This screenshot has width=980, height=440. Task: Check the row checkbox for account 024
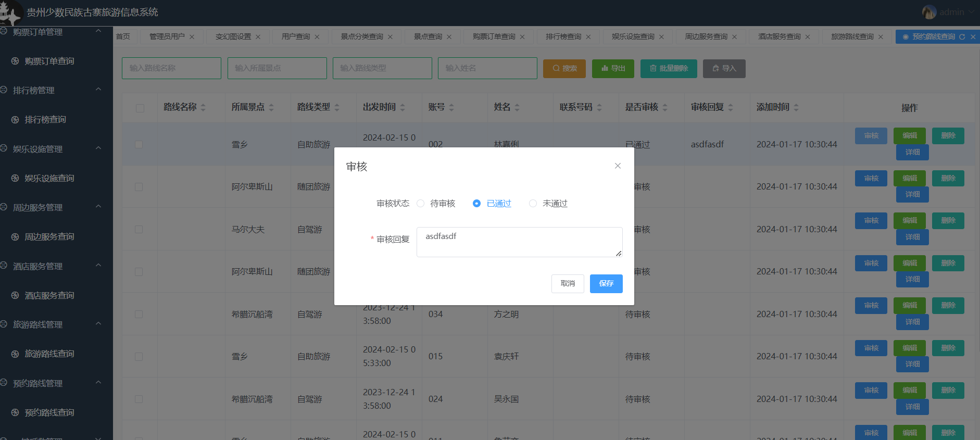[139, 399]
